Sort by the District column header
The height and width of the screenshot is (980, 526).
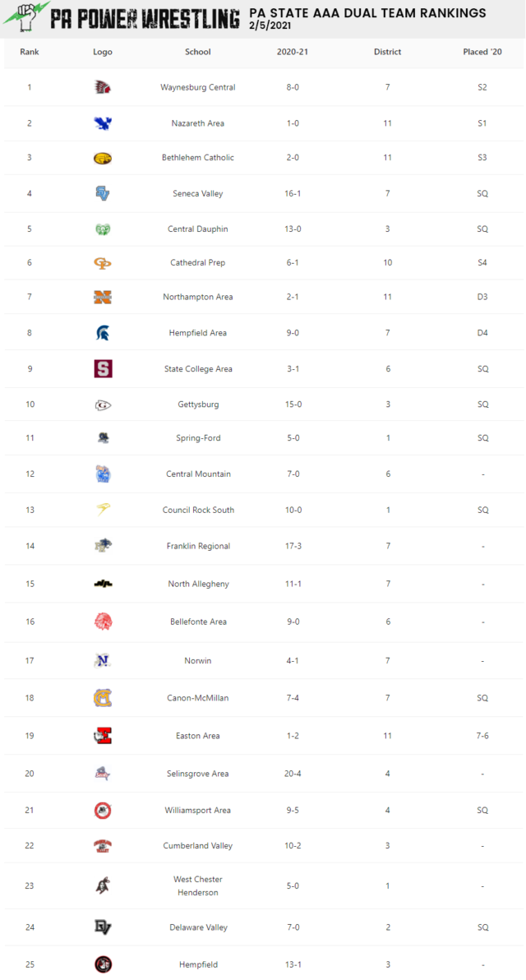tap(387, 52)
